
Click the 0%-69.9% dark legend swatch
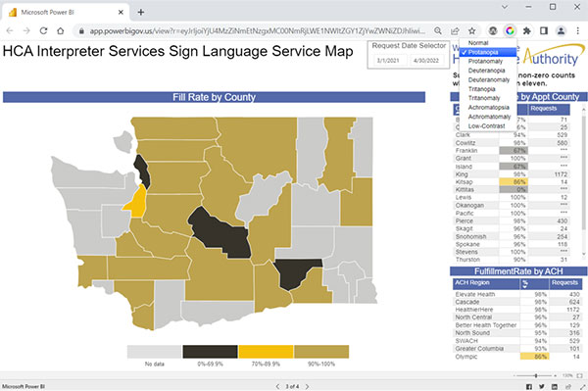coord(210,352)
